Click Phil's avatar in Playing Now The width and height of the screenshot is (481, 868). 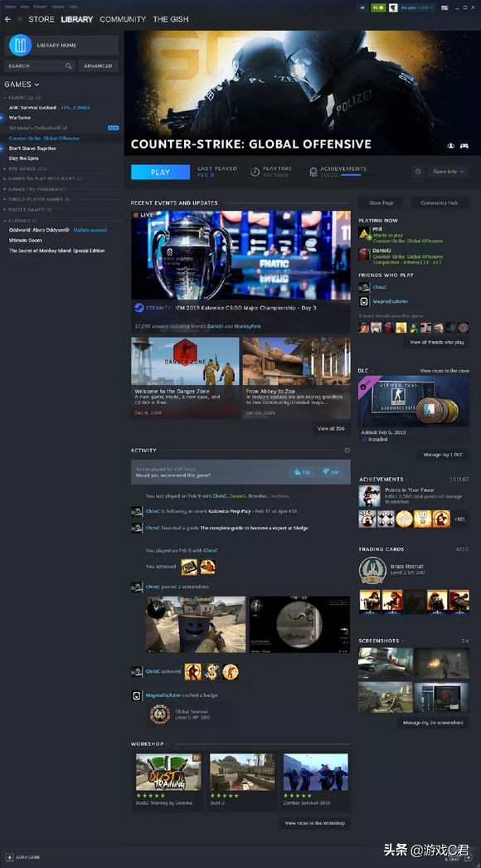pos(364,234)
